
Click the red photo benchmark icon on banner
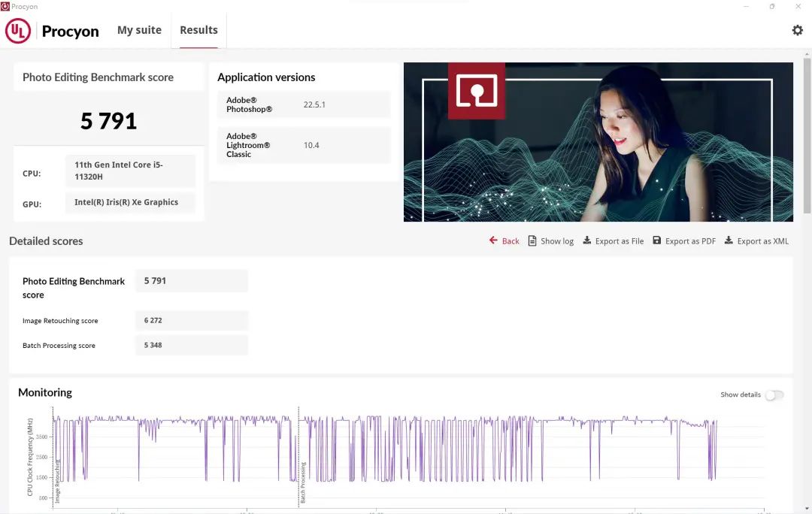(477, 91)
